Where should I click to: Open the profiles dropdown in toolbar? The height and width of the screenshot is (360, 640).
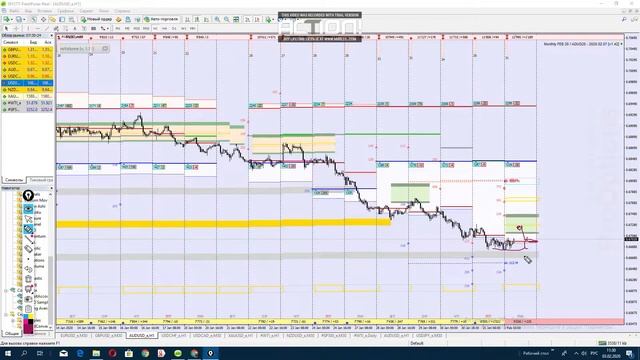point(20,20)
